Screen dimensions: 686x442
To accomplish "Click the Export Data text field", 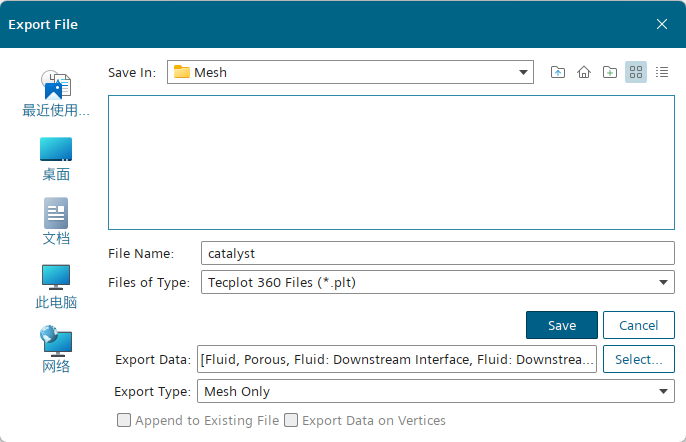I will (397, 359).
